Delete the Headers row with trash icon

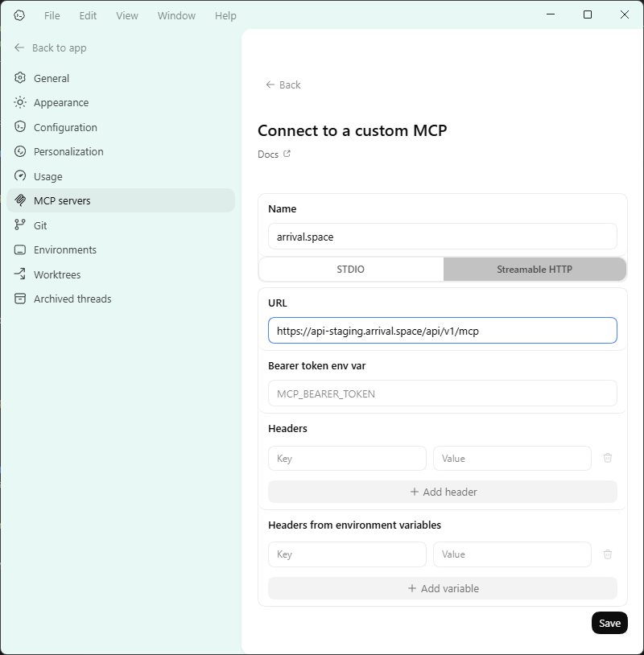click(608, 458)
